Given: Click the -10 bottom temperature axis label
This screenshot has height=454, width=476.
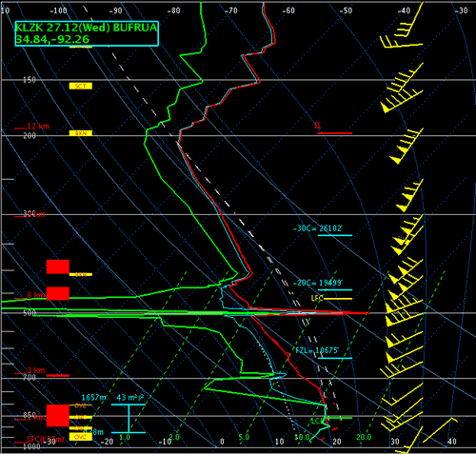Looking at the screenshot, I should coord(165,442).
